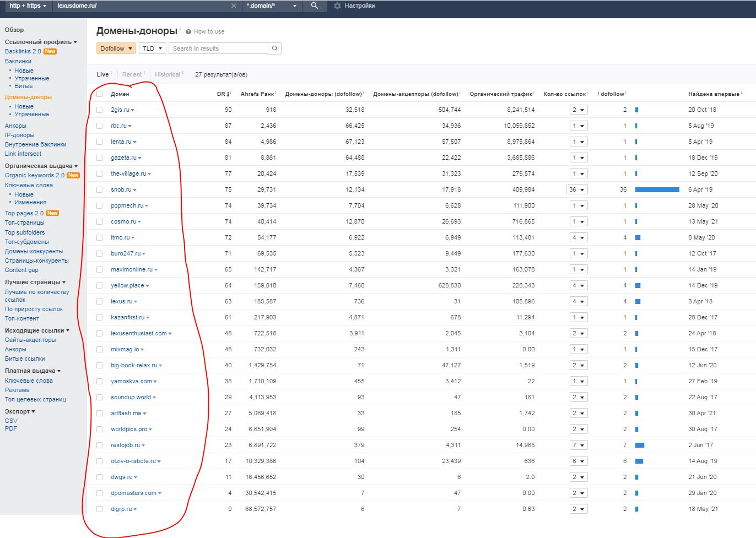Toggle the select-all checkbox in header
The width and height of the screenshot is (756, 538).
click(x=100, y=94)
